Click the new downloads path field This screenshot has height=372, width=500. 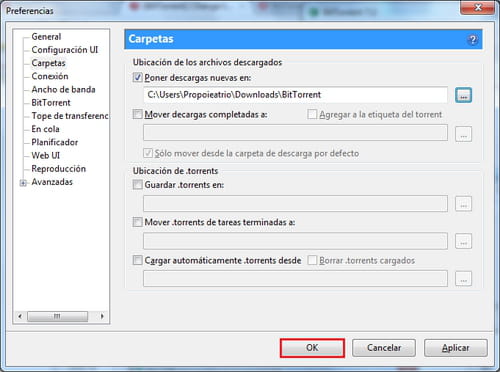(x=295, y=95)
